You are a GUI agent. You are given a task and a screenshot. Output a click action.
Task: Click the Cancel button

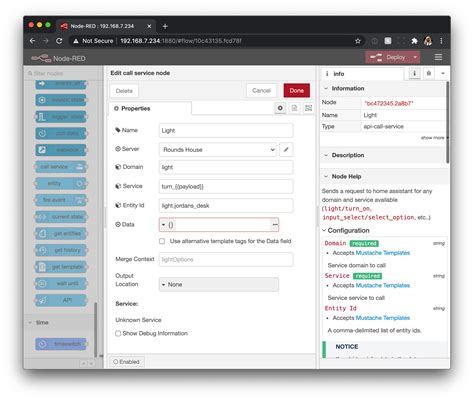pos(262,90)
